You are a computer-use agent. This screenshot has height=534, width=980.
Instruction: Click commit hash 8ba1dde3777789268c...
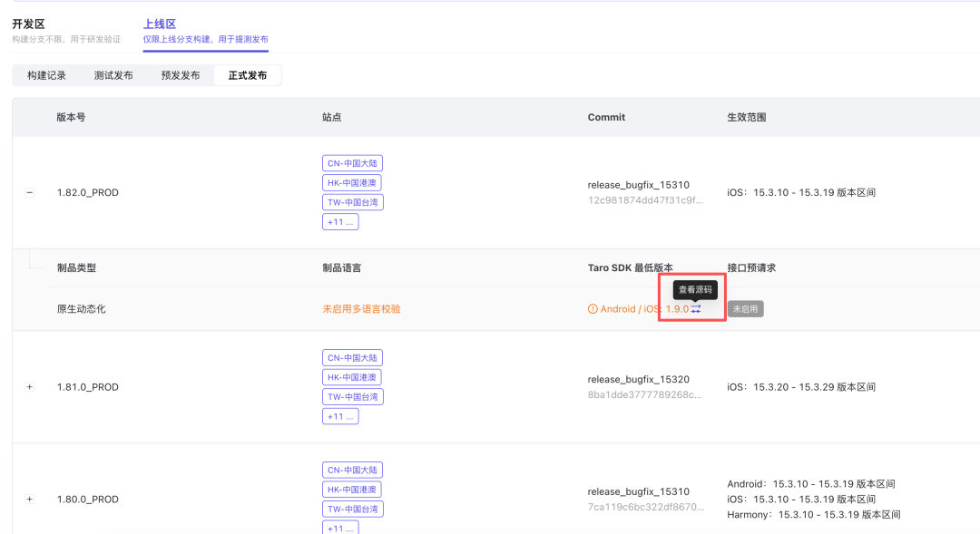pos(644,394)
